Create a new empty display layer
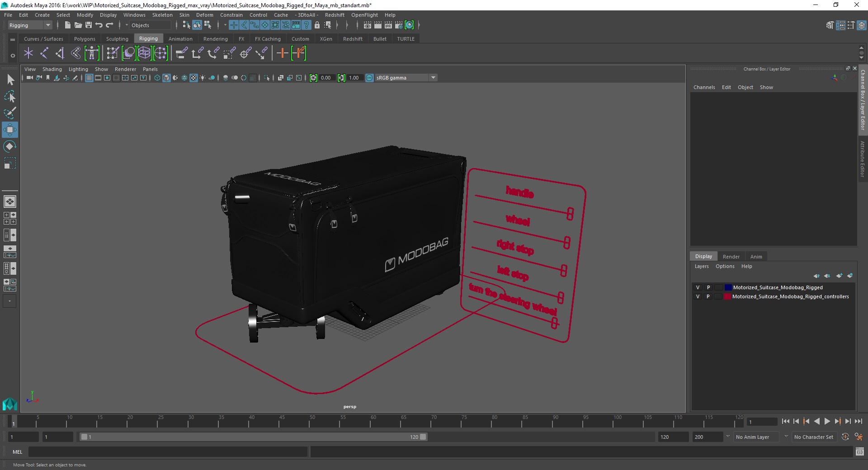This screenshot has height=470, width=868. point(840,276)
